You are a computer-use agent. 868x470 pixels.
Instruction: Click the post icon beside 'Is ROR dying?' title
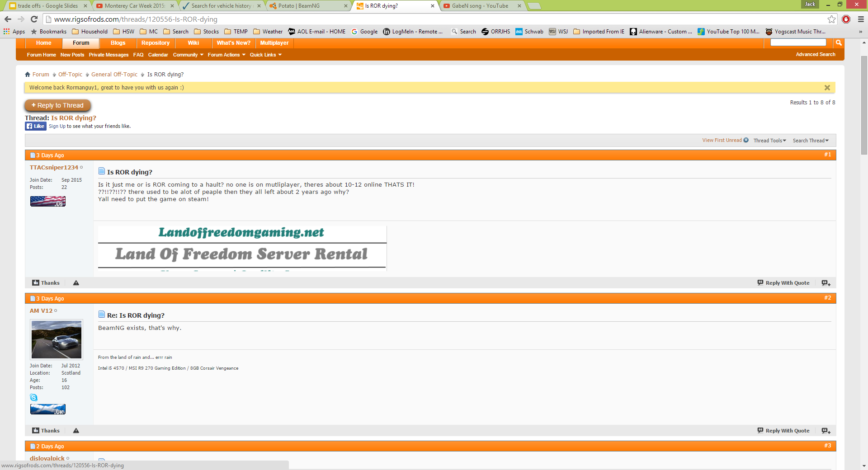102,171
